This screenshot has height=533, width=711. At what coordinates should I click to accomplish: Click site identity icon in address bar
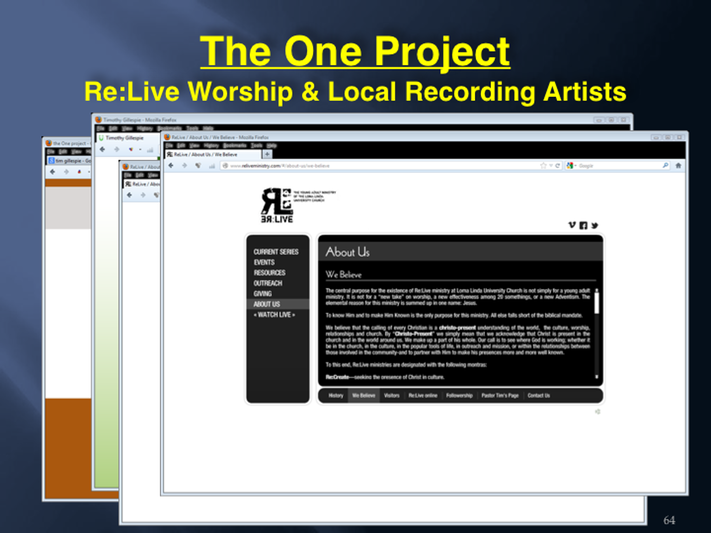pos(225,166)
